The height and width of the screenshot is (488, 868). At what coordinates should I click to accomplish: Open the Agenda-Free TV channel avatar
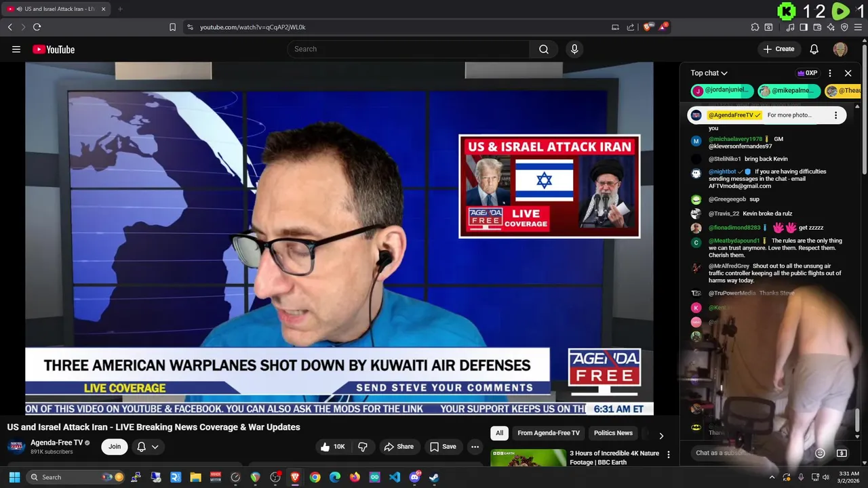coord(16,447)
